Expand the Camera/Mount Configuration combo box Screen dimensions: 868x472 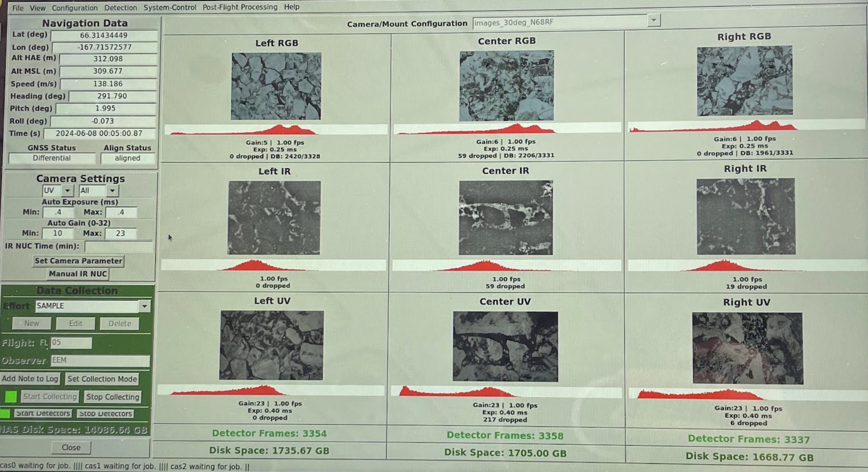[x=653, y=20]
